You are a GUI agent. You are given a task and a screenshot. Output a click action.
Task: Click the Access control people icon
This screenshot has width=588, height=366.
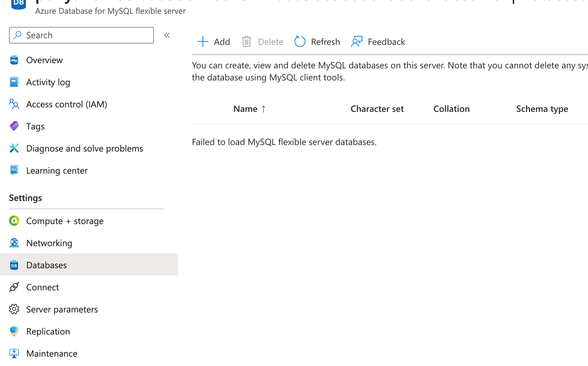tap(14, 104)
